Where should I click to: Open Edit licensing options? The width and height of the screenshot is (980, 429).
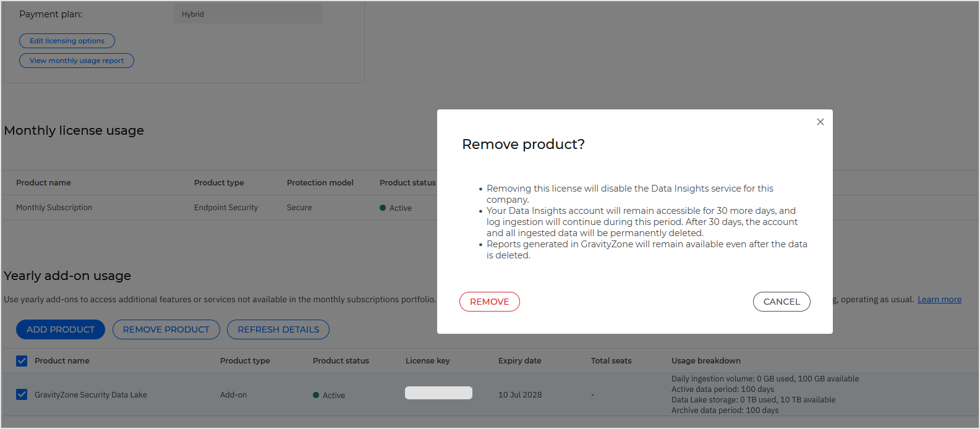[x=67, y=41]
